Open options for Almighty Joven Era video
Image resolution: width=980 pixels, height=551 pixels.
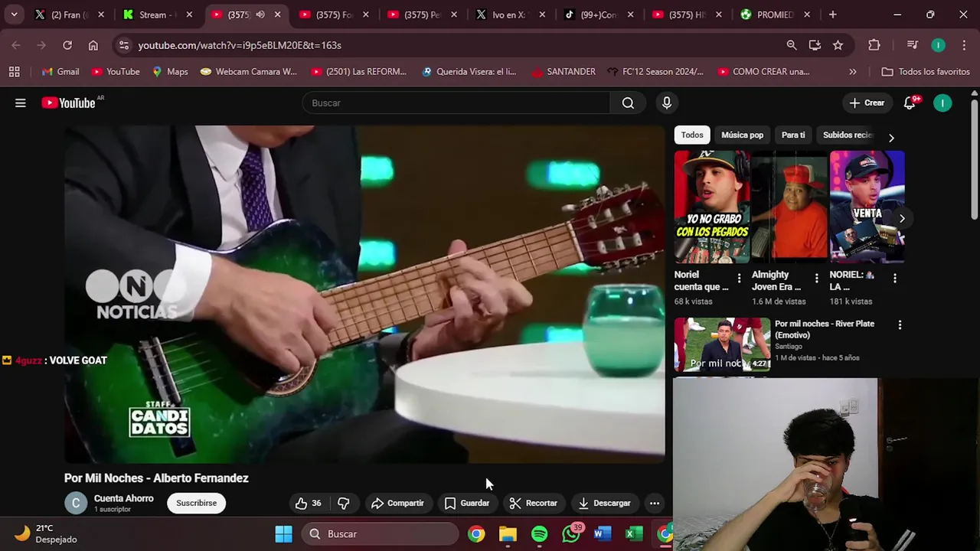[816, 279]
